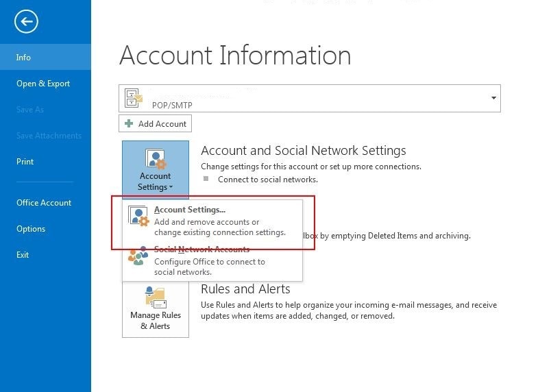Select Social Network Accounts menu entry
This screenshot has width=540, height=392.
(x=212, y=260)
